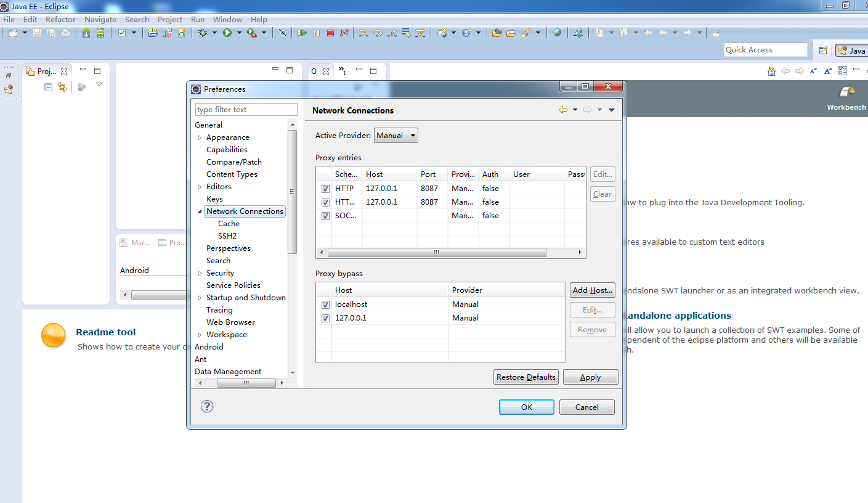This screenshot has width=868, height=503.
Task: Toggle the HTT... (HTTPS) proxy entry checkbox
Action: coord(325,202)
